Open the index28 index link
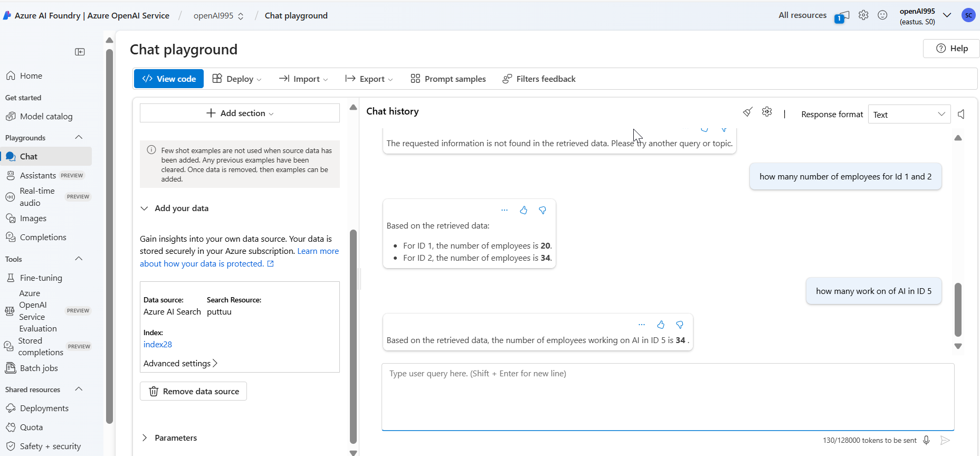Screen dimensions: 980x456 coord(158,344)
